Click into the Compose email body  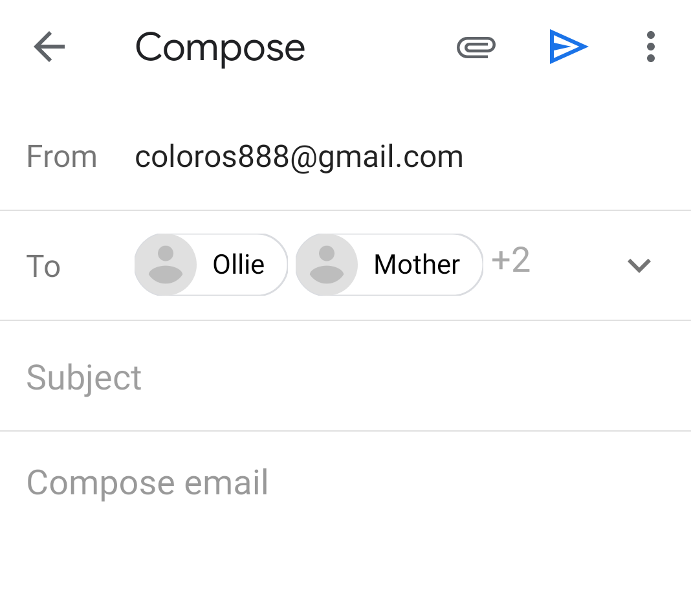click(148, 483)
